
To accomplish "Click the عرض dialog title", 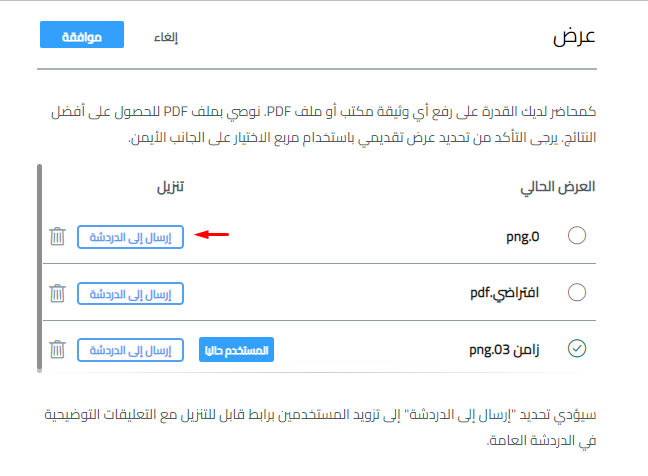I will (x=574, y=37).
